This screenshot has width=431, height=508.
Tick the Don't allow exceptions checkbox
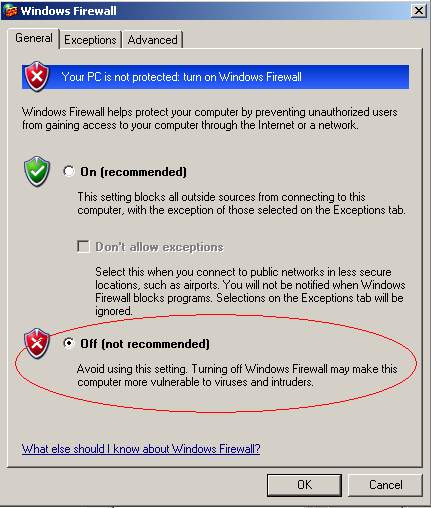[x=83, y=247]
